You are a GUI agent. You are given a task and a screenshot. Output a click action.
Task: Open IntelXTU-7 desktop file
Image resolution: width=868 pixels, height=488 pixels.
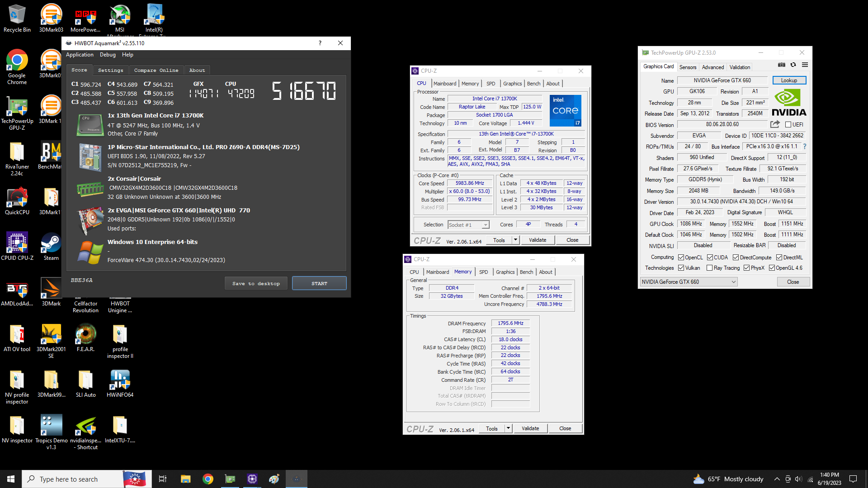120,429
